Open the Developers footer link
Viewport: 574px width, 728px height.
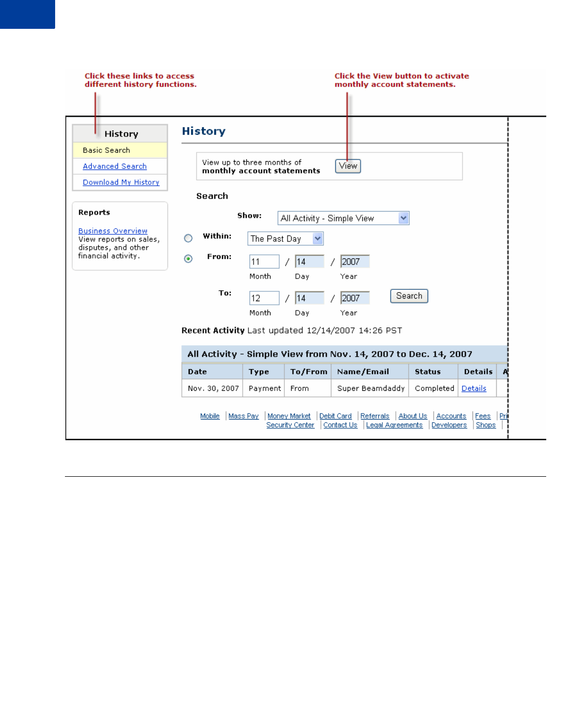coord(449,425)
